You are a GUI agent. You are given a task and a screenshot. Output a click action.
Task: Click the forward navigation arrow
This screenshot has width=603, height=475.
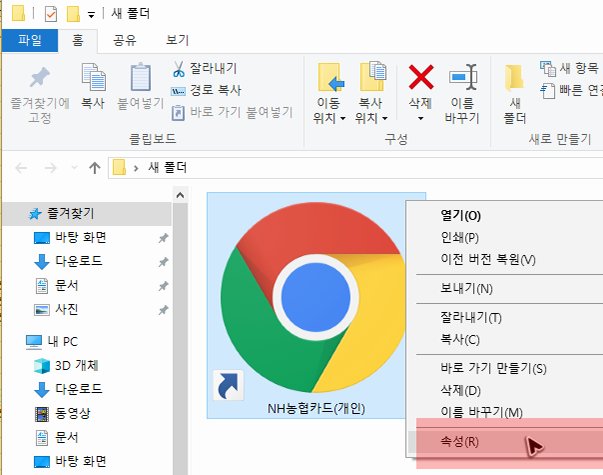tap(50, 168)
